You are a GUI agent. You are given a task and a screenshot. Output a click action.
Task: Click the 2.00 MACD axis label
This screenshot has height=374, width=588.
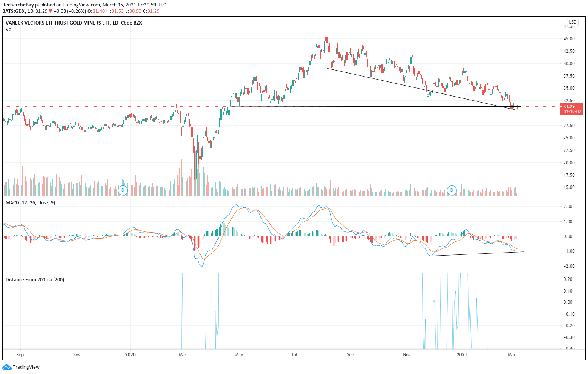tap(568, 207)
